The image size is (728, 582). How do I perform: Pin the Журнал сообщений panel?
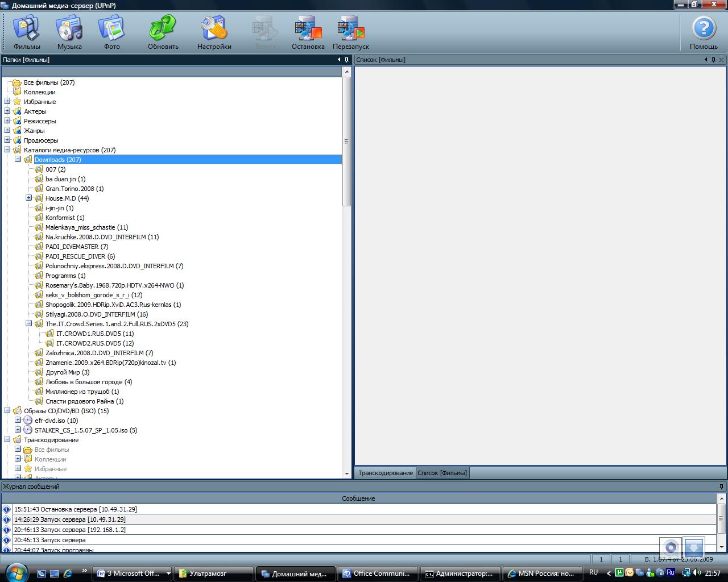tap(721, 487)
